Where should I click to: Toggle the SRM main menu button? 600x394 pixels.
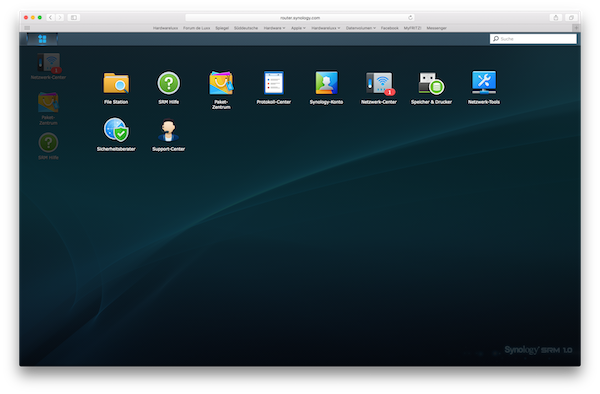click(42, 39)
